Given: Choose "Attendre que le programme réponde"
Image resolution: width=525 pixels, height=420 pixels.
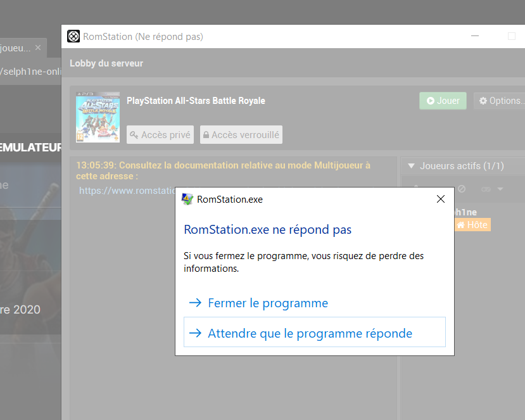Looking at the screenshot, I should [314, 332].
